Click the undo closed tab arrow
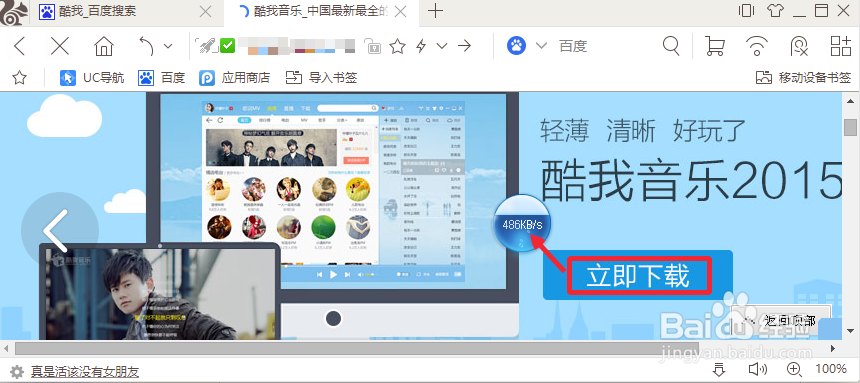Image resolution: width=860 pixels, height=383 pixels. pyautogui.click(x=146, y=46)
